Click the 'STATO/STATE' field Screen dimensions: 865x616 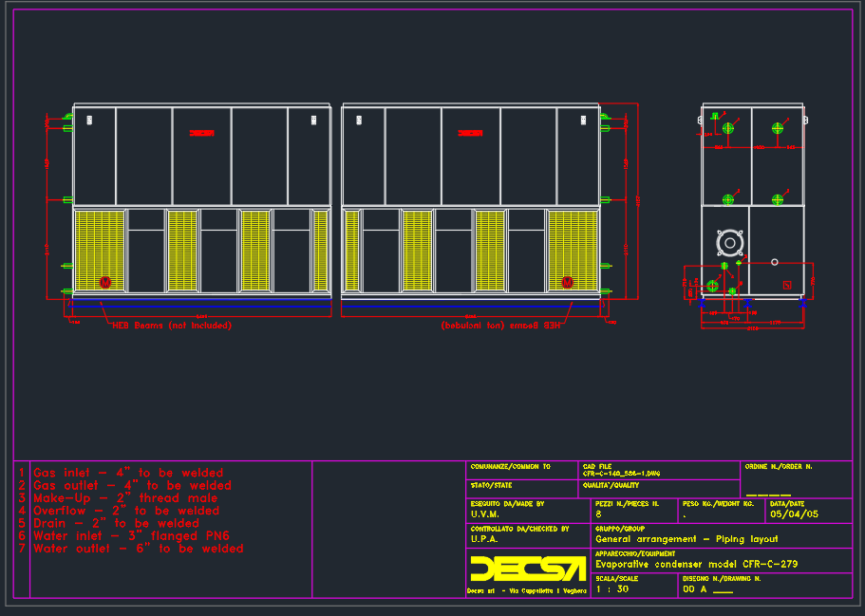[x=521, y=489]
